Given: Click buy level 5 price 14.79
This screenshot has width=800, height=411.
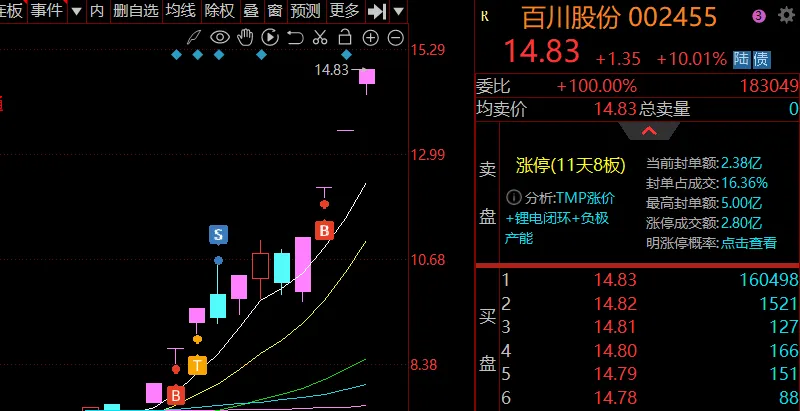Looking at the screenshot, I should tap(615, 374).
